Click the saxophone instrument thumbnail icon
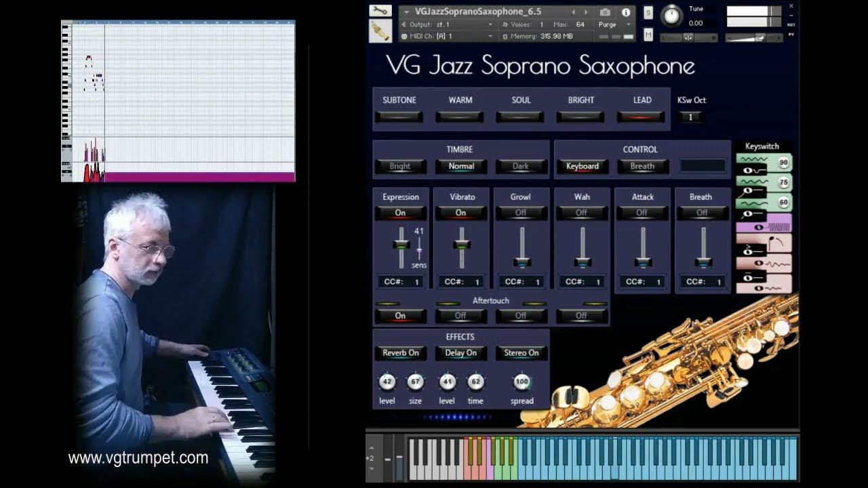 [380, 31]
